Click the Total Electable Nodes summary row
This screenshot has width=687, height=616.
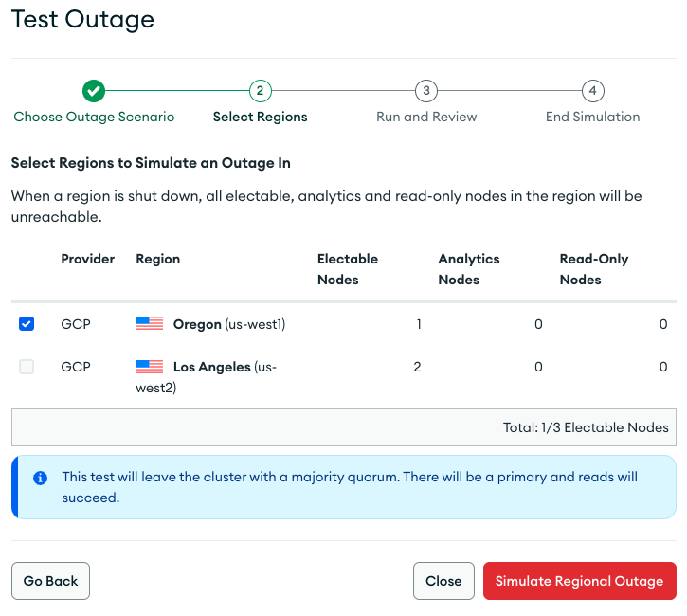(x=343, y=427)
